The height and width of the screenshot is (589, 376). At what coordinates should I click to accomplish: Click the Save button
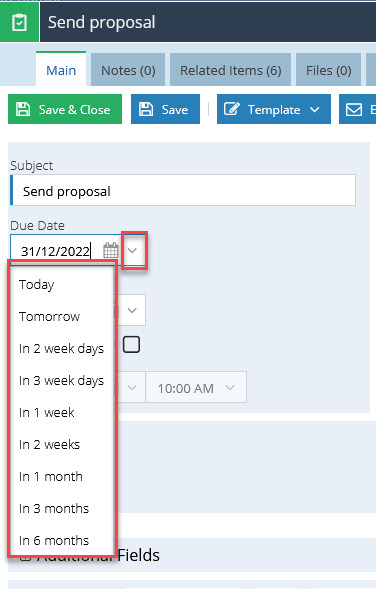tap(165, 109)
